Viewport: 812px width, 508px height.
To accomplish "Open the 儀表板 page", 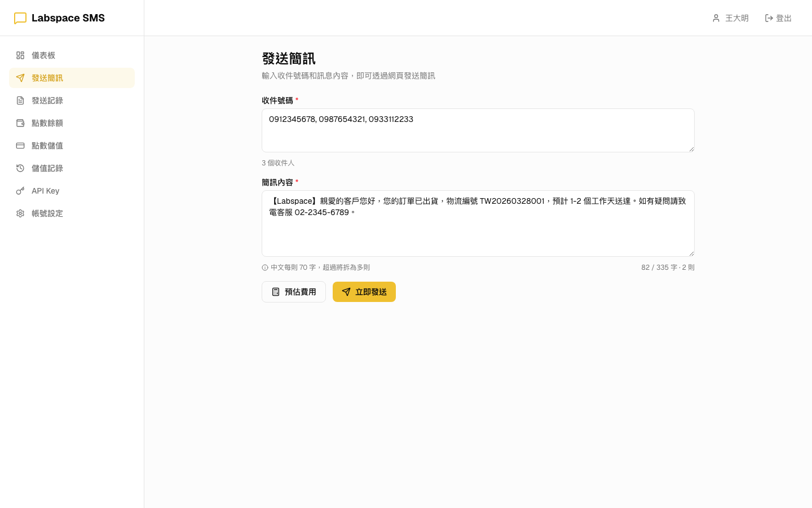I will coord(44,55).
